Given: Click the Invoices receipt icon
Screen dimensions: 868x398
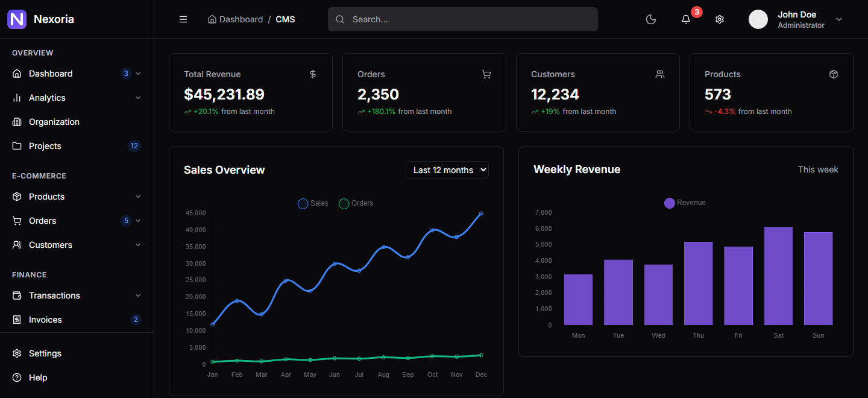Looking at the screenshot, I should point(17,320).
